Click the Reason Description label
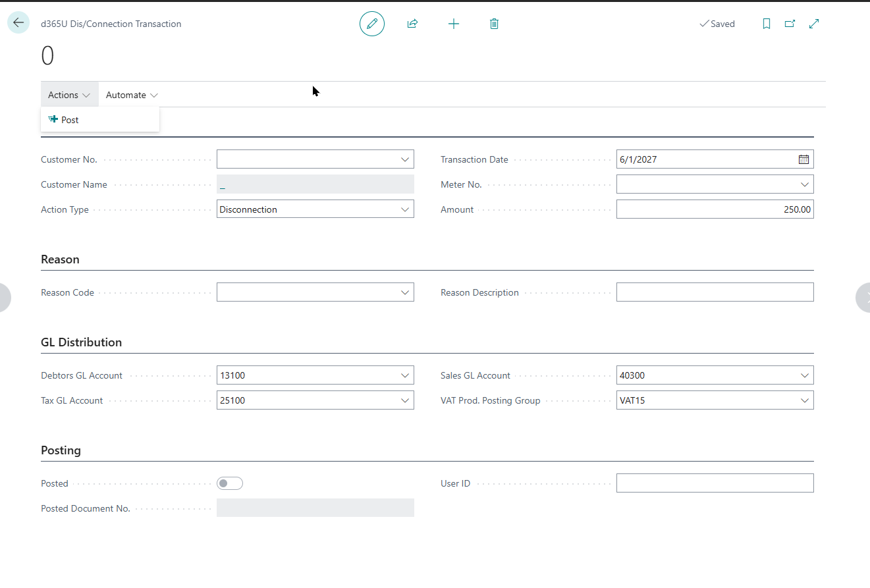Viewport: 870px width, 588px height. [479, 292]
